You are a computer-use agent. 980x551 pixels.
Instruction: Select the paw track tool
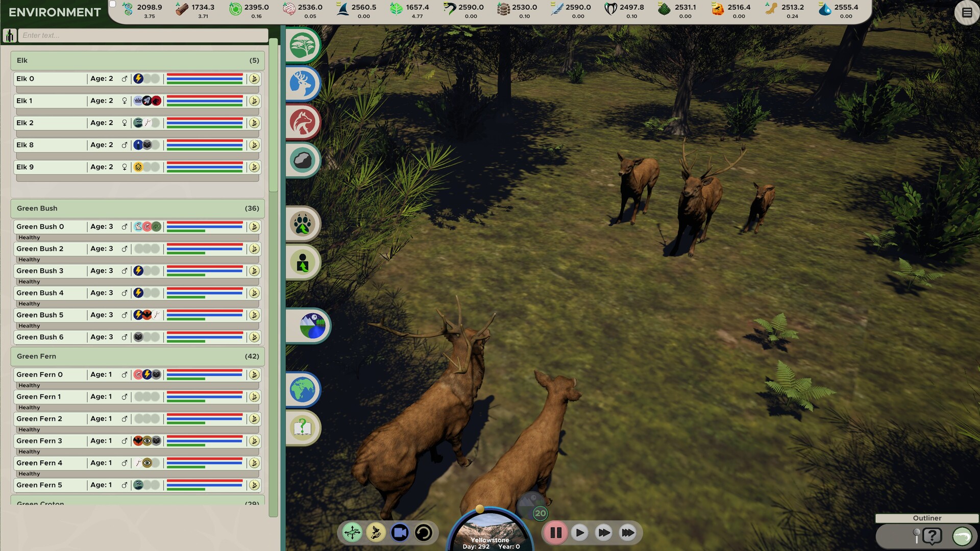304,224
